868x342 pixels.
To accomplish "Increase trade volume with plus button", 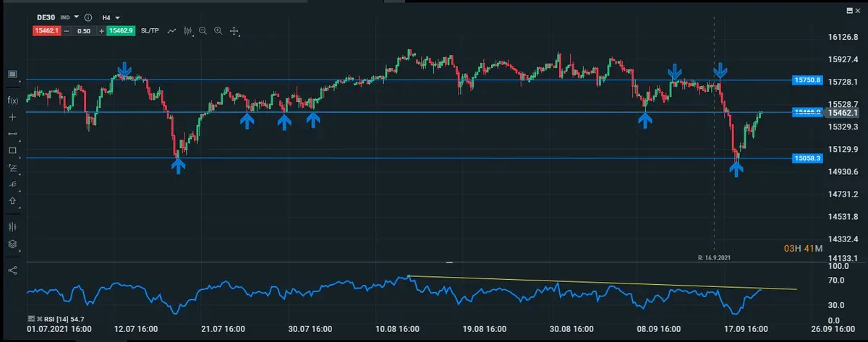I will [101, 31].
